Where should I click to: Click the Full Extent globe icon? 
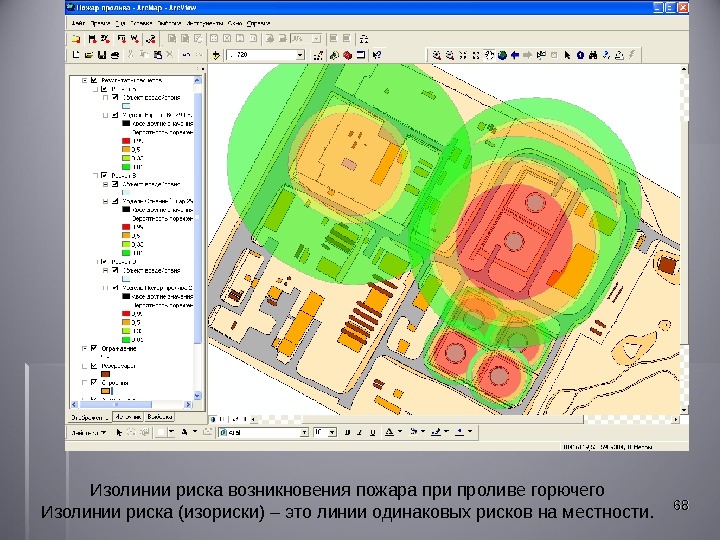(x=502, y=55)
